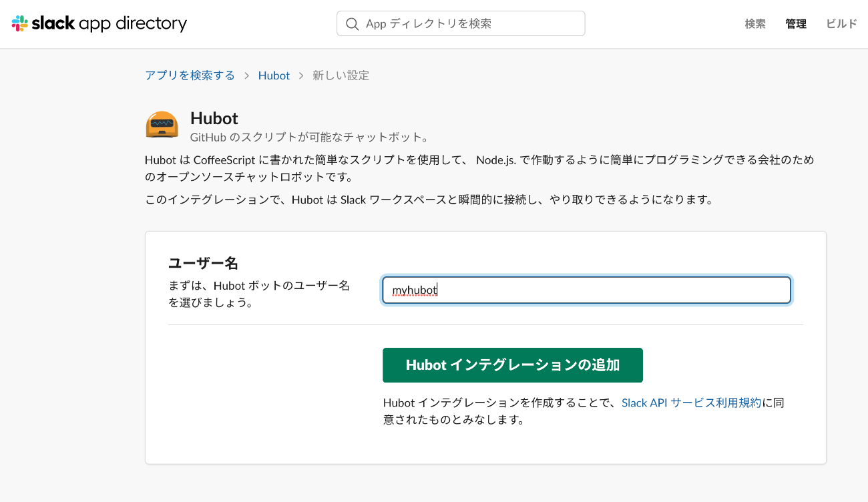
Task: Click the Slack logo icon
Action: 20,24
